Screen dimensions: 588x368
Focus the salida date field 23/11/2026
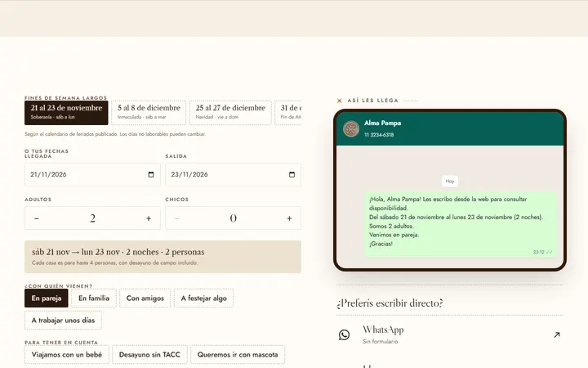click(x=234, y=175)
